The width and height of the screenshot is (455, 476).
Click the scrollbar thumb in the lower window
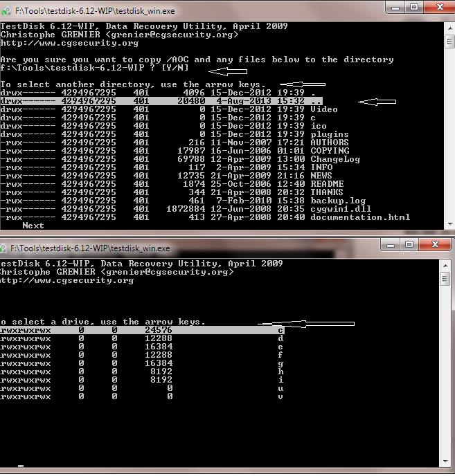pyautogui.click(x=445, y=279)
